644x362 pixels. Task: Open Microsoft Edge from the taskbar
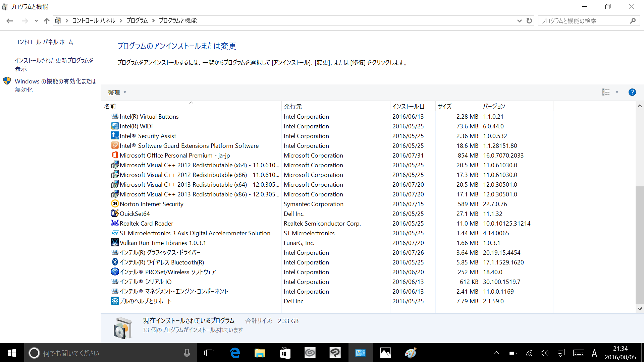click(235, 353)
